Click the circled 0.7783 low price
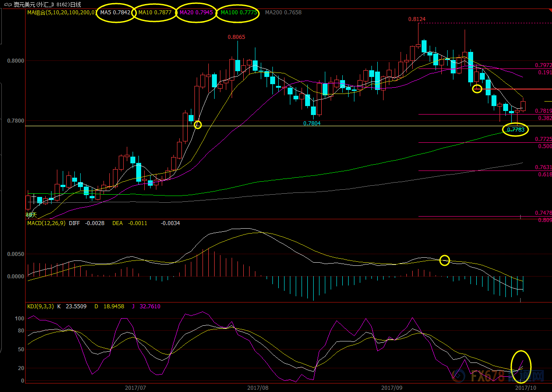This screenshot has width=552, height=392. [515, 130]
